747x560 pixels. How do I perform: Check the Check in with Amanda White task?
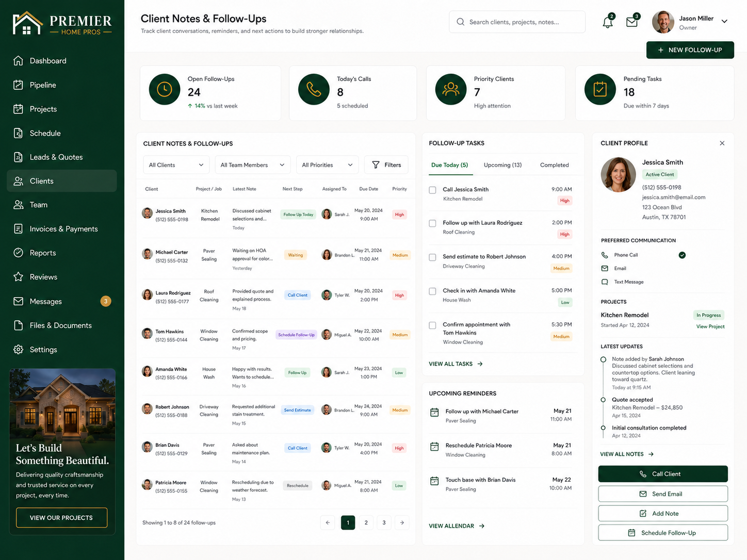[433, 291]
